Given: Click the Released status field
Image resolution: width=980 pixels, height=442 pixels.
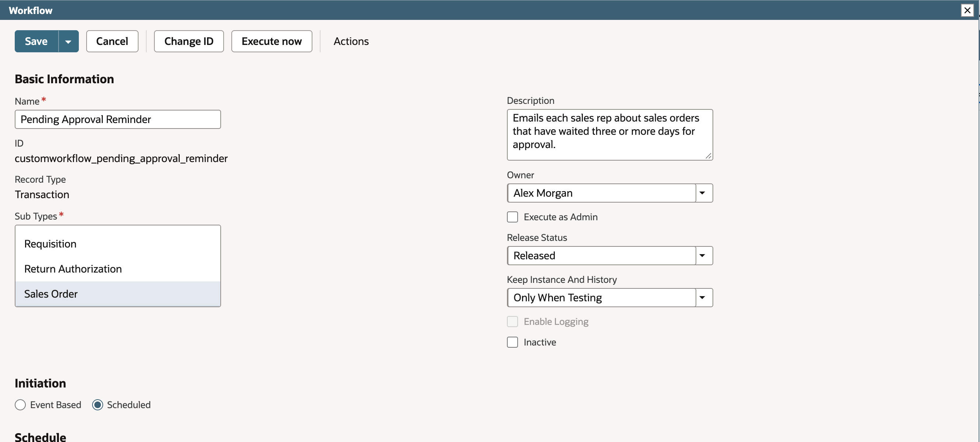Looking at the screenshot, I should pos(601,256).
